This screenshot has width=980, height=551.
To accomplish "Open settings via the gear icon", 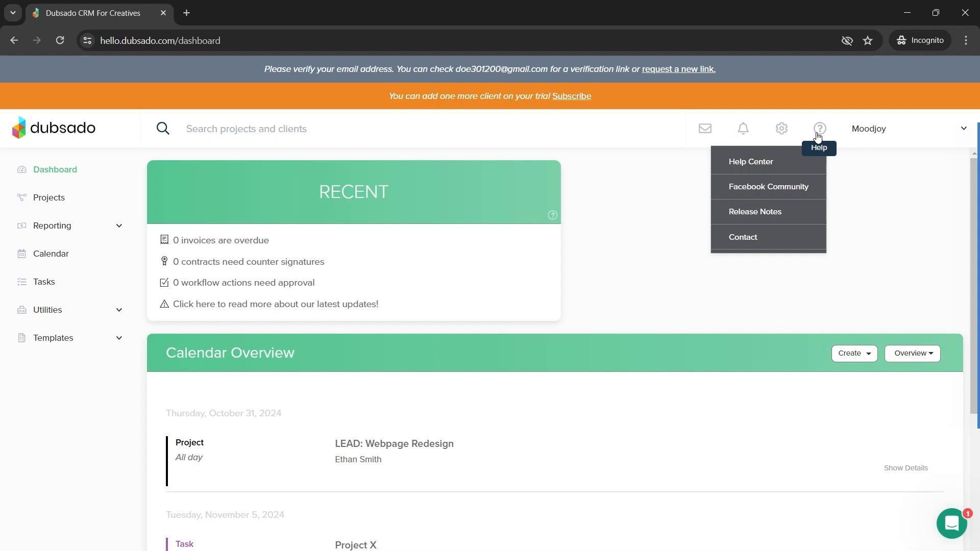I will point(781,129).
